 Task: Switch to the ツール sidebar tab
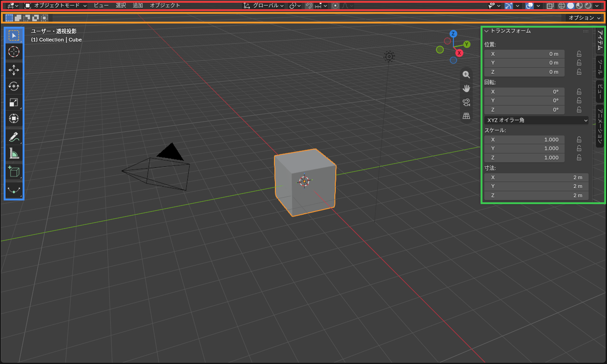point(600,67)
